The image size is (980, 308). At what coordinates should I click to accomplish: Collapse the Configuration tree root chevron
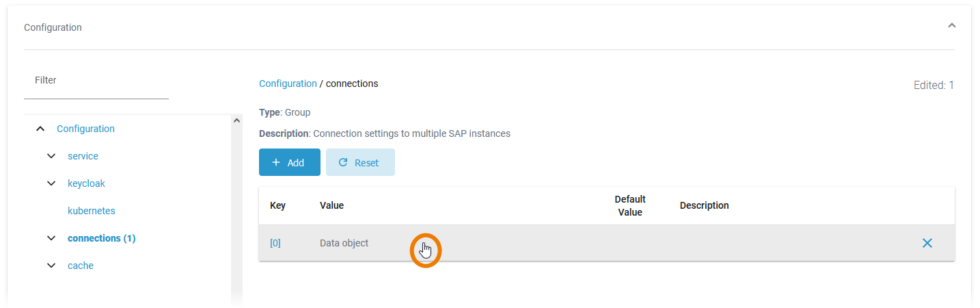[40, 129]
